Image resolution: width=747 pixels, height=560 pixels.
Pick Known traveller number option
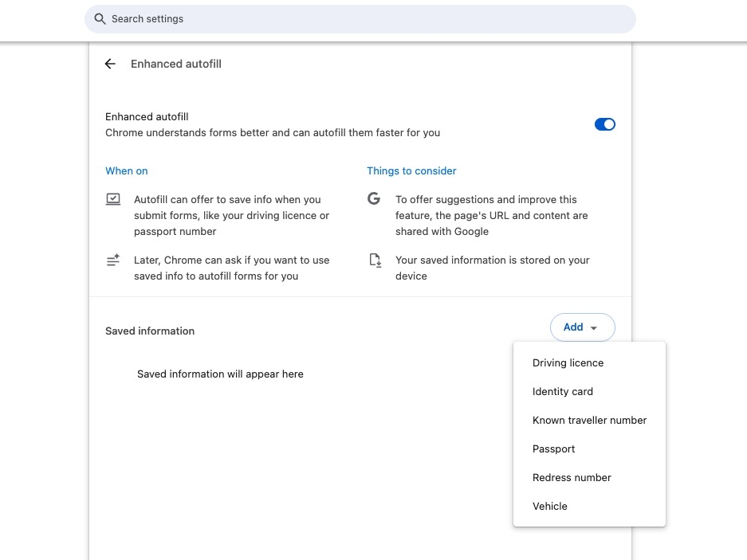click(589, 421)
